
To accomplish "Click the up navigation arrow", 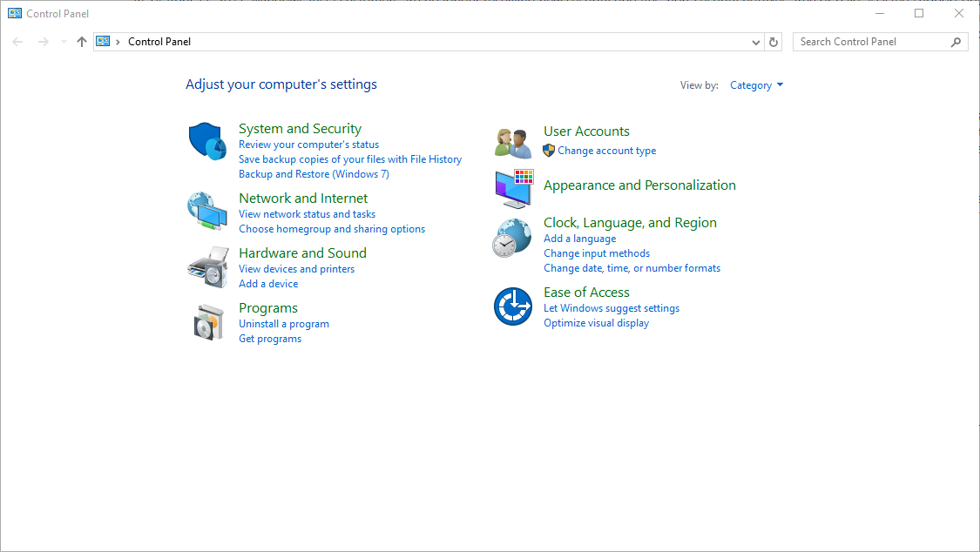I will click(81, 41).
